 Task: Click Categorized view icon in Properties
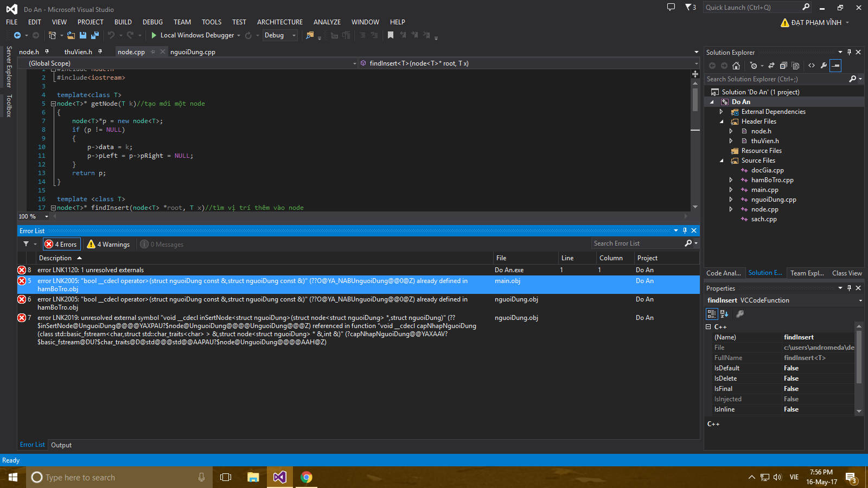[x=712, y=313]
